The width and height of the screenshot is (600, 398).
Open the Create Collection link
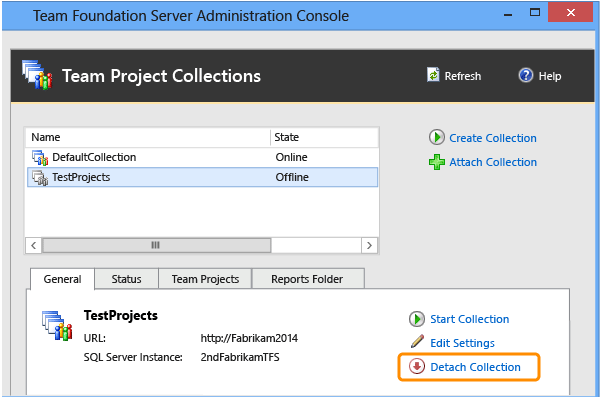pos(492,138)
